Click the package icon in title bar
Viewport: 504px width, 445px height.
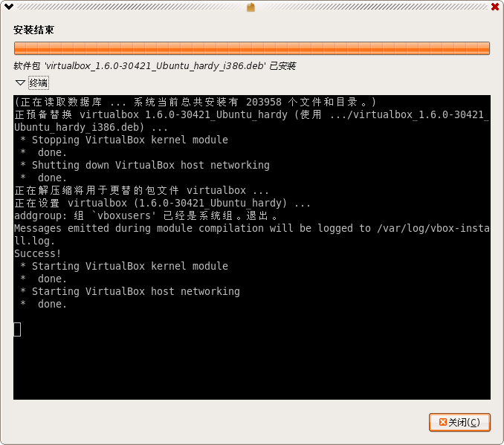pos(251,7)
